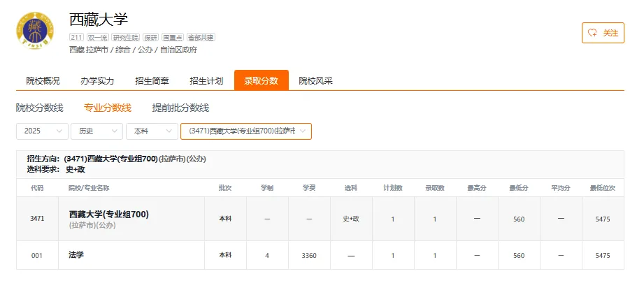Click the Tibet University logo emblem
Image resolution: width=644 pixels, height=283 pixels.
tap(35, 30)
